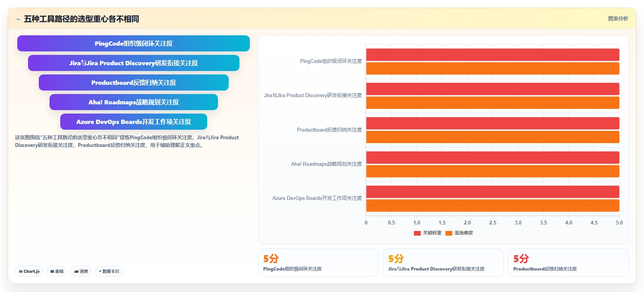Viewport: 644px width, 292px height.
Task: Click the red Aha! Roadmaps bar
Action: pyautogui.click(x=493, y=157)
